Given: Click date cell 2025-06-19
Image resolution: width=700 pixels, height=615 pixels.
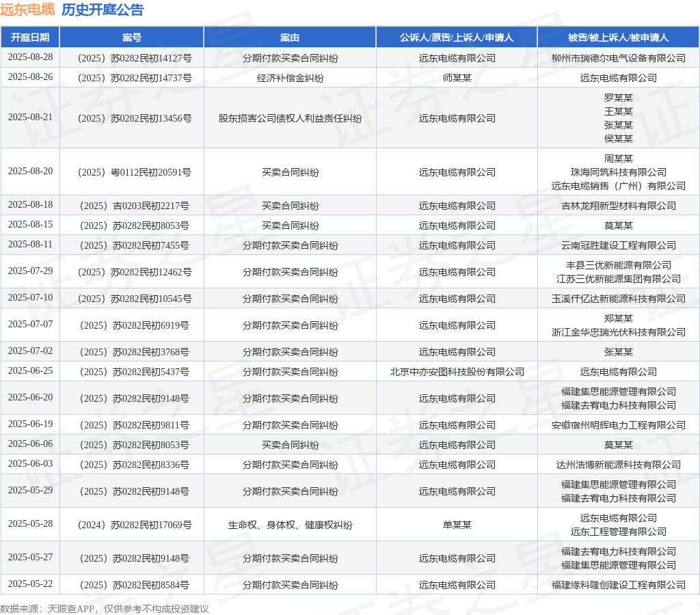Looking at the screenshot, I should [30, 424].
